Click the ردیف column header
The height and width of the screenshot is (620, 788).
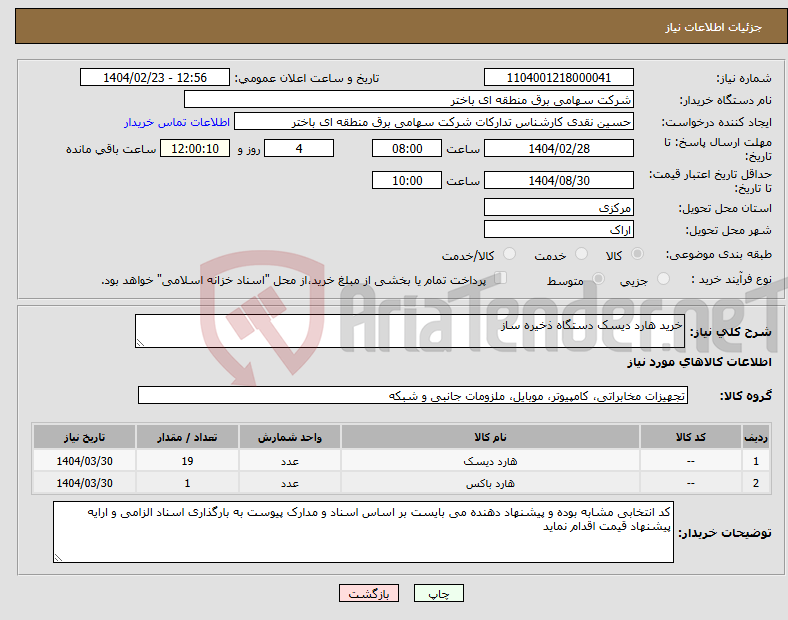(755, 437)
